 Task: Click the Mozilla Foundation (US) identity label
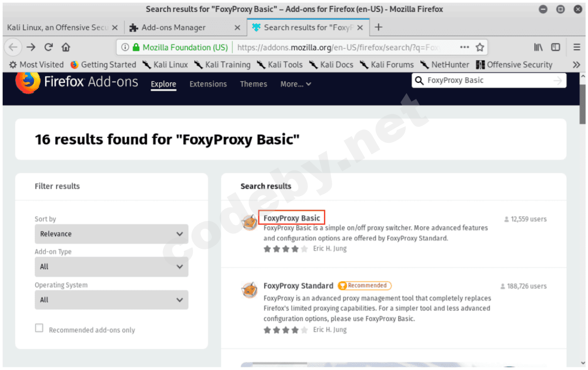point(185,47)
